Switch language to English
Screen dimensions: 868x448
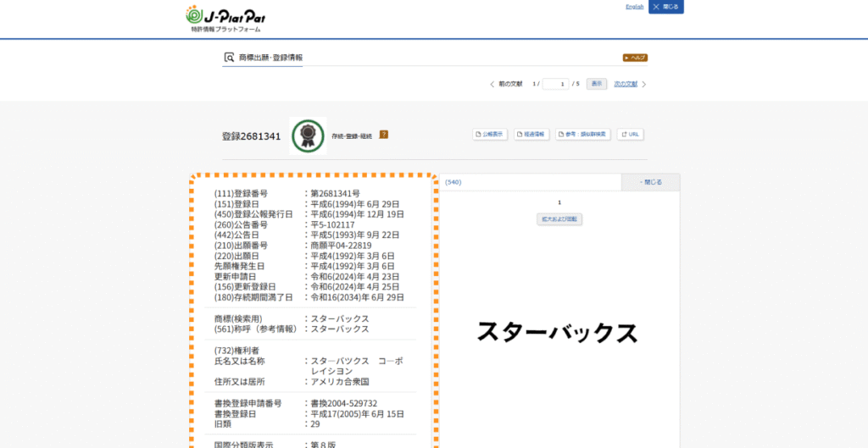click(x=634, y=7)
